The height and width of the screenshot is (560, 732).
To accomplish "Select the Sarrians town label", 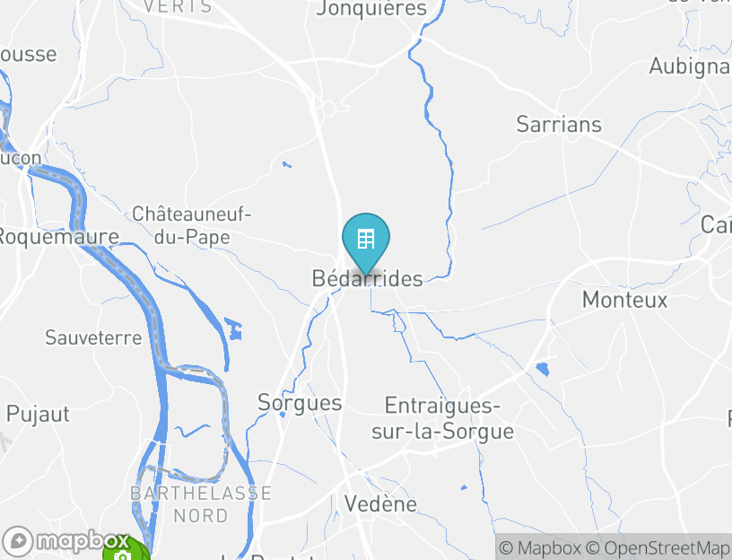I will point(559,124).
